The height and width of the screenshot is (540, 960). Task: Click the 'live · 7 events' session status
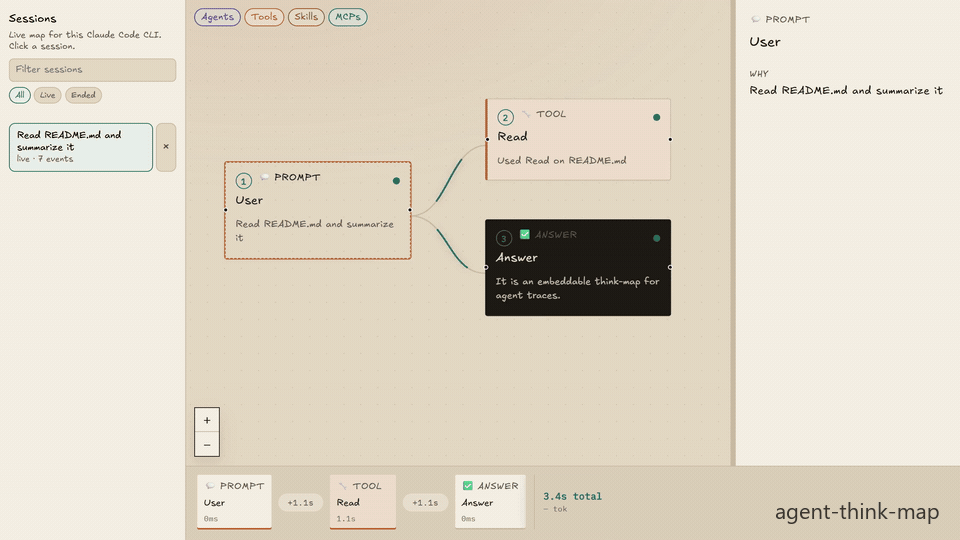(45, 159)
